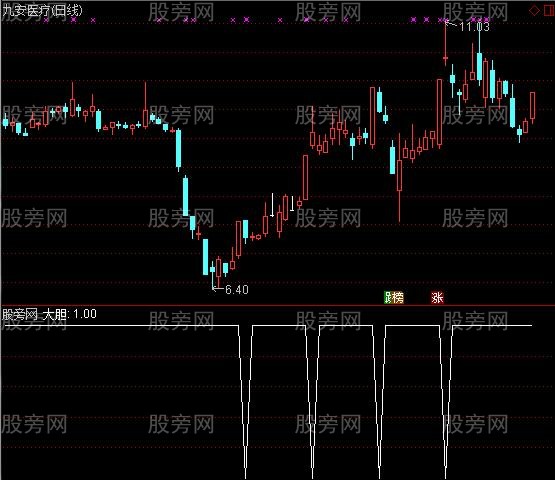Click the 九安医疗(日线) chart title
555x480 pixels.
click(42, 10)
